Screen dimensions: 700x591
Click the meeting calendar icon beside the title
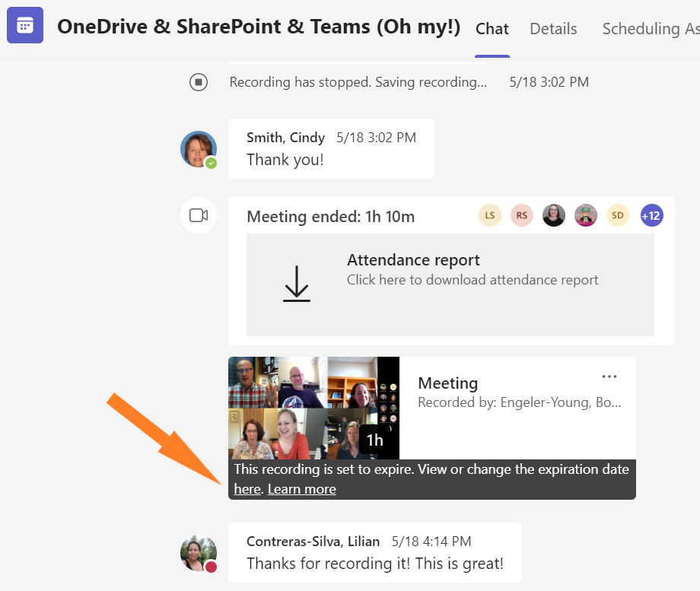[25, 25]
